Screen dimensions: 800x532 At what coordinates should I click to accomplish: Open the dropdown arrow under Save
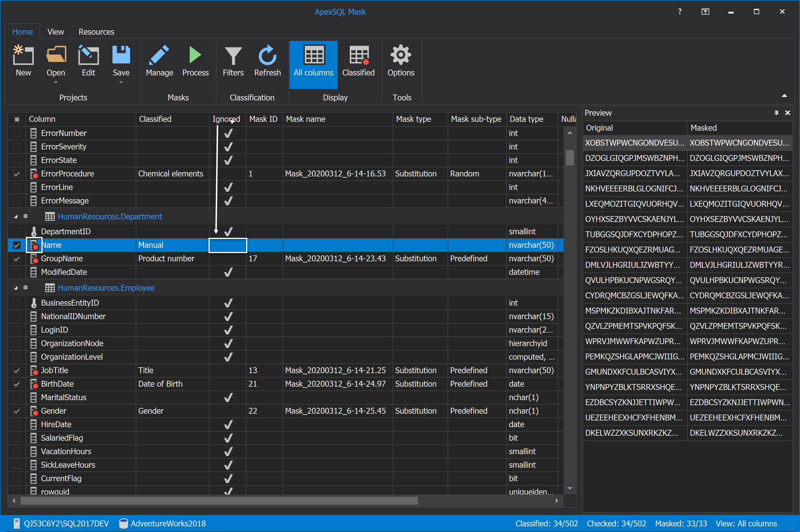(x=121, y=83)
